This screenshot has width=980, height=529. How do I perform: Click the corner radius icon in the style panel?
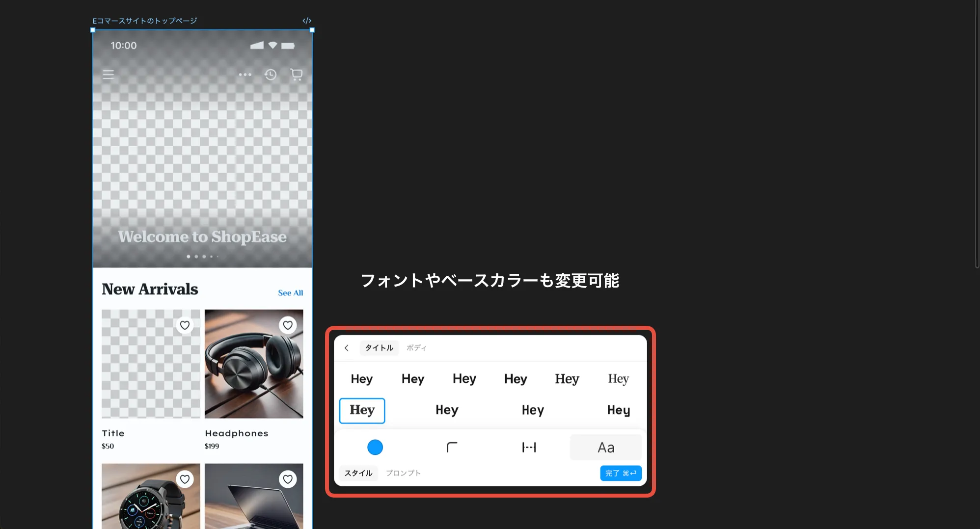(x=451, y=447)
